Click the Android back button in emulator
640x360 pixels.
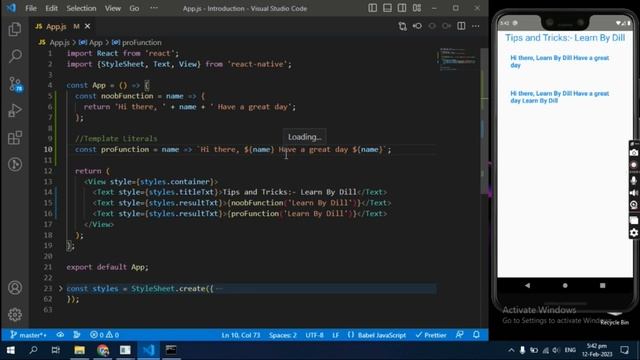[x=527, y=285]
